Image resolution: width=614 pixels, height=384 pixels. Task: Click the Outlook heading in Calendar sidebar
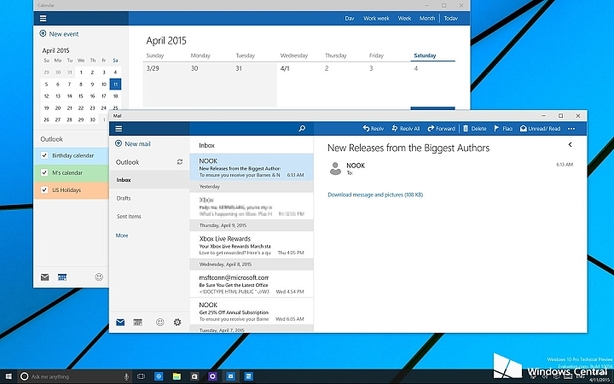pos(51,139)
